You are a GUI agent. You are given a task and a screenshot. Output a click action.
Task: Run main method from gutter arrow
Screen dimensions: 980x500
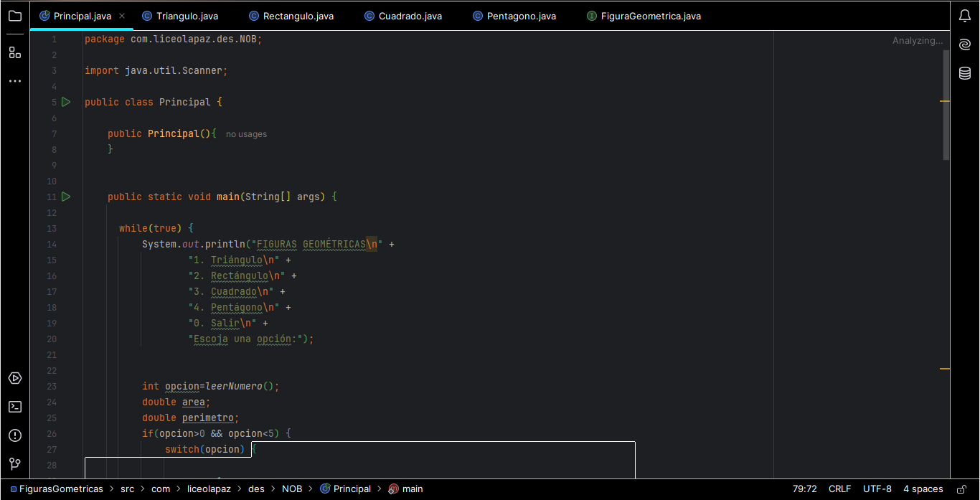pos(66,197)
